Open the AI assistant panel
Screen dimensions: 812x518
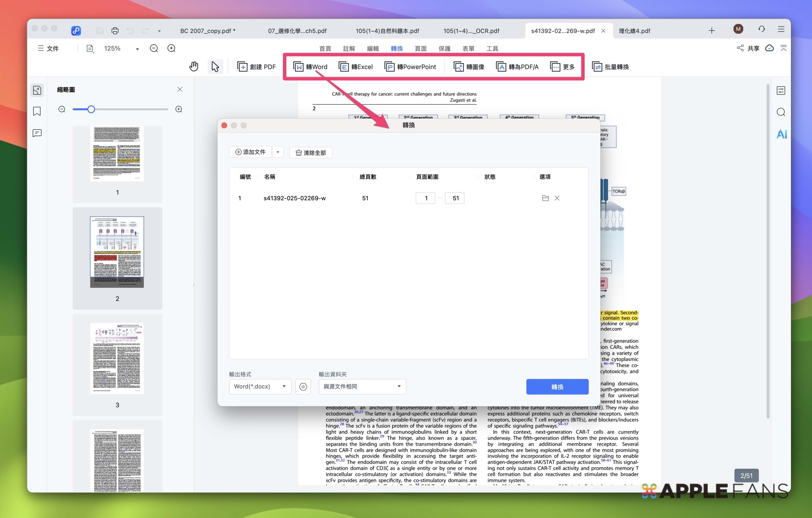point(781,134)
